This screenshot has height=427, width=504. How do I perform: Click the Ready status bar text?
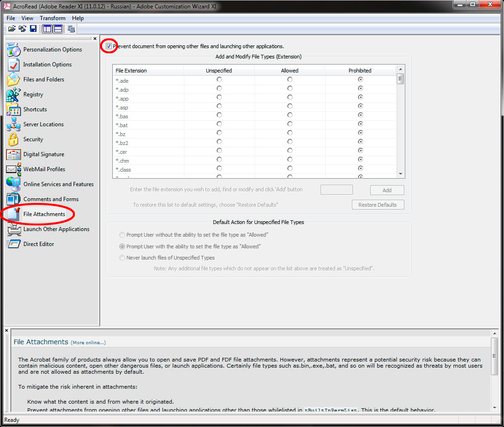(x=12, y=420)
